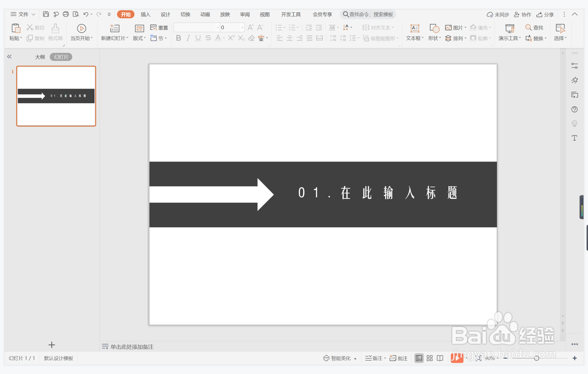
Task: Click the zoom slider handle
Action: point(536,358)
